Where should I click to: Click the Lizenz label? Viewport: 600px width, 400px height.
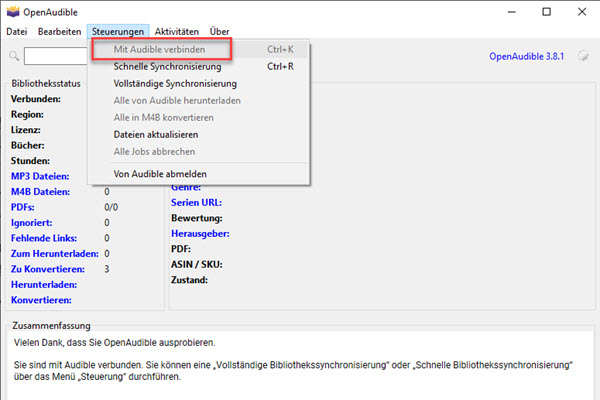tap(26, 130)
